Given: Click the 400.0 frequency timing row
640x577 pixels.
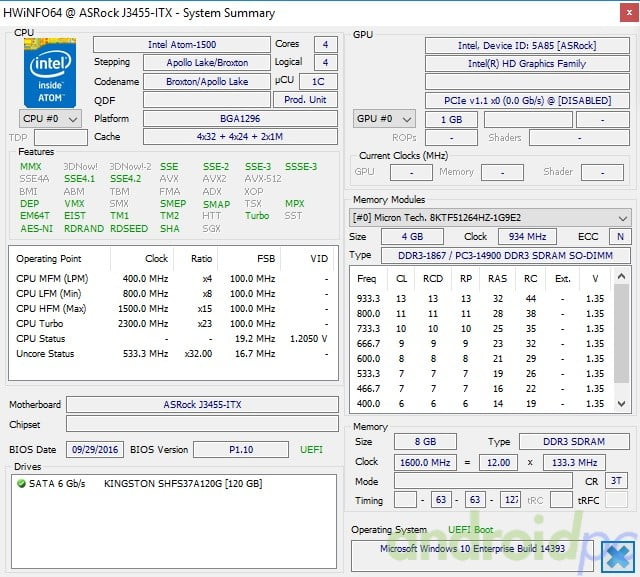Looking at the screenshot, I should pos(482,404).
